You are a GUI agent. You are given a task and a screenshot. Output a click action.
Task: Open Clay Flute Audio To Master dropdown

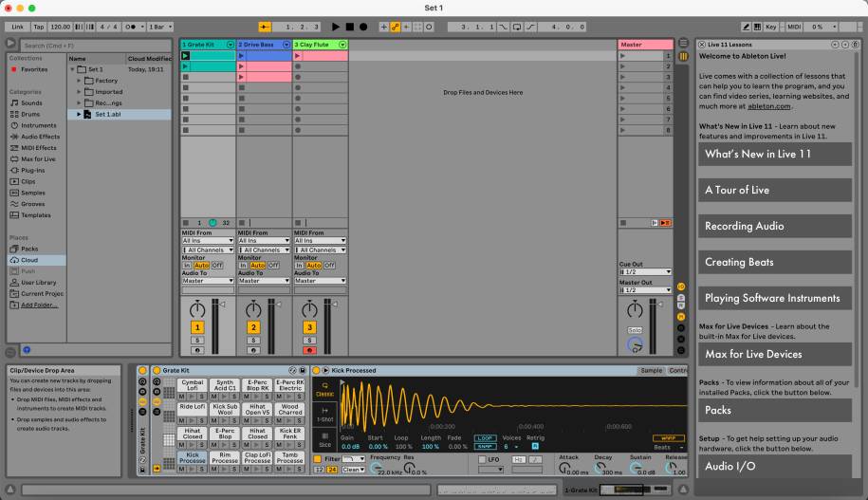tap(320, 281)
